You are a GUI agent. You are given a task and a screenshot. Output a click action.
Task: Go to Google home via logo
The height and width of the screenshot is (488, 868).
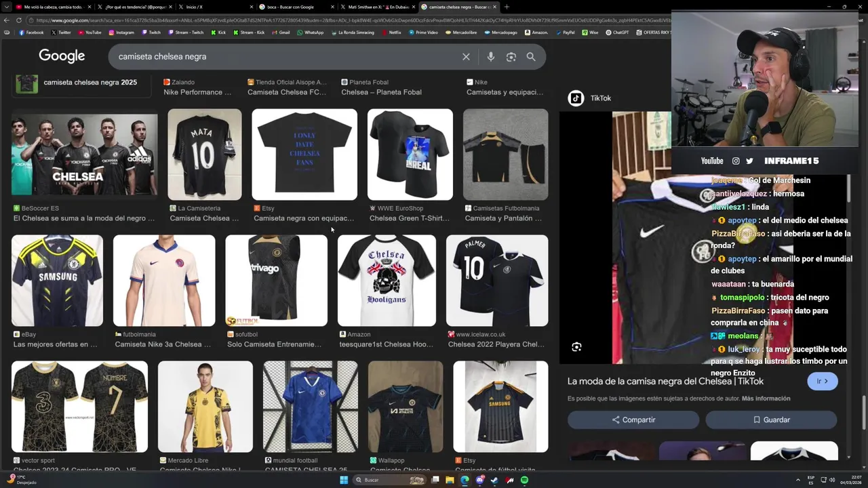click(62, 56)
